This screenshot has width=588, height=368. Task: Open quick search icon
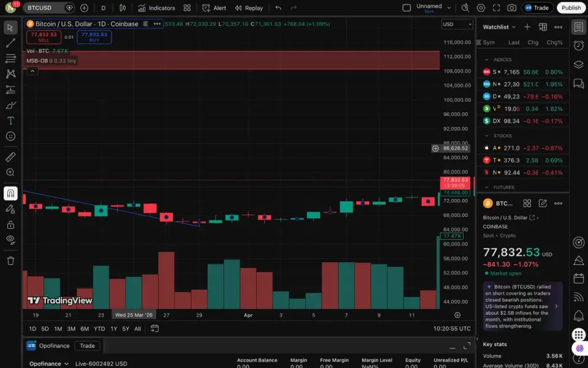(x=465, y=8)
